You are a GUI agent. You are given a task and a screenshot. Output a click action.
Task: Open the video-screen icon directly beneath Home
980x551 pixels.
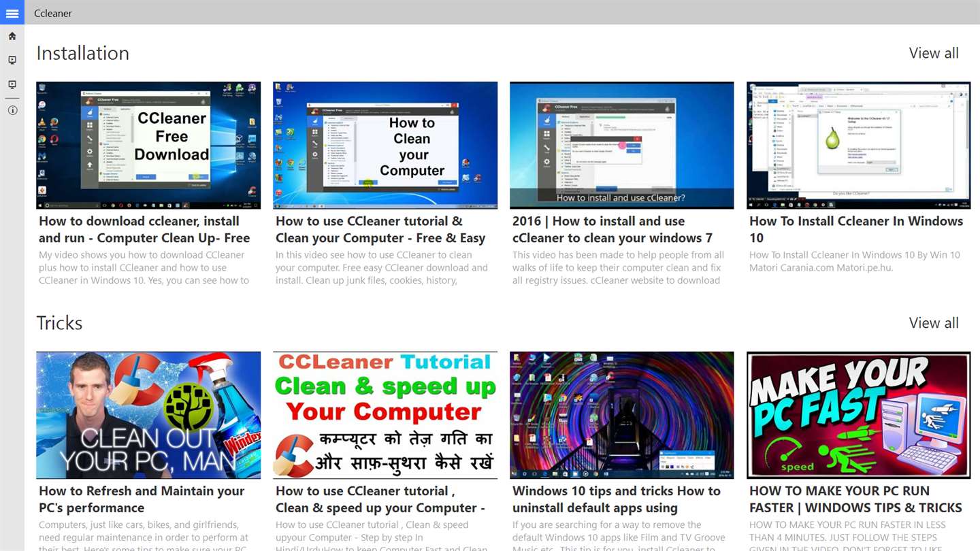tap(12, 61)
